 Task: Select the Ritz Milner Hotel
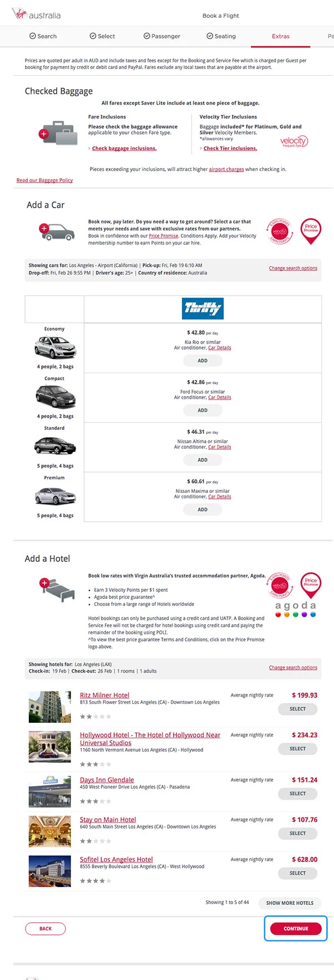click(x=297, y=709)
